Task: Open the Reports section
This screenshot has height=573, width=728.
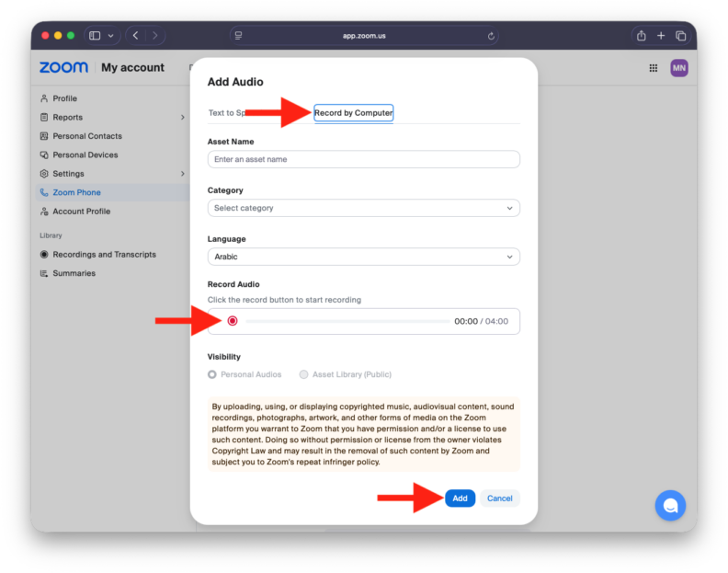Action: click(x=68, y=117)
